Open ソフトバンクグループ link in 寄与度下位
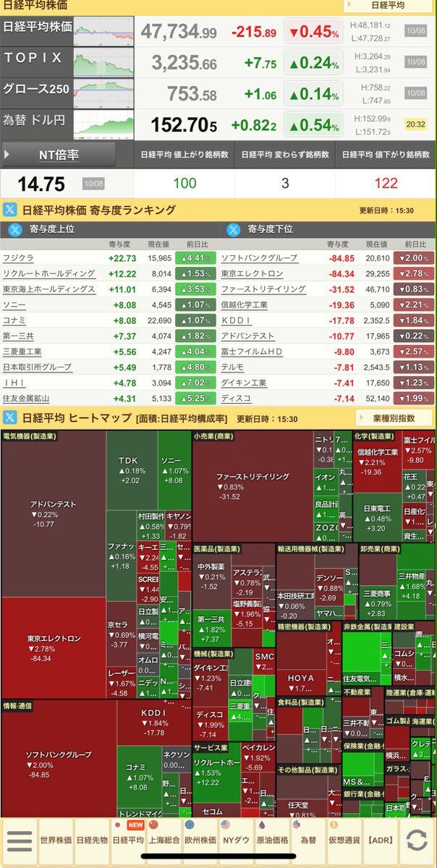The height and width of the screenshot is (868, 437). (259, 258)
